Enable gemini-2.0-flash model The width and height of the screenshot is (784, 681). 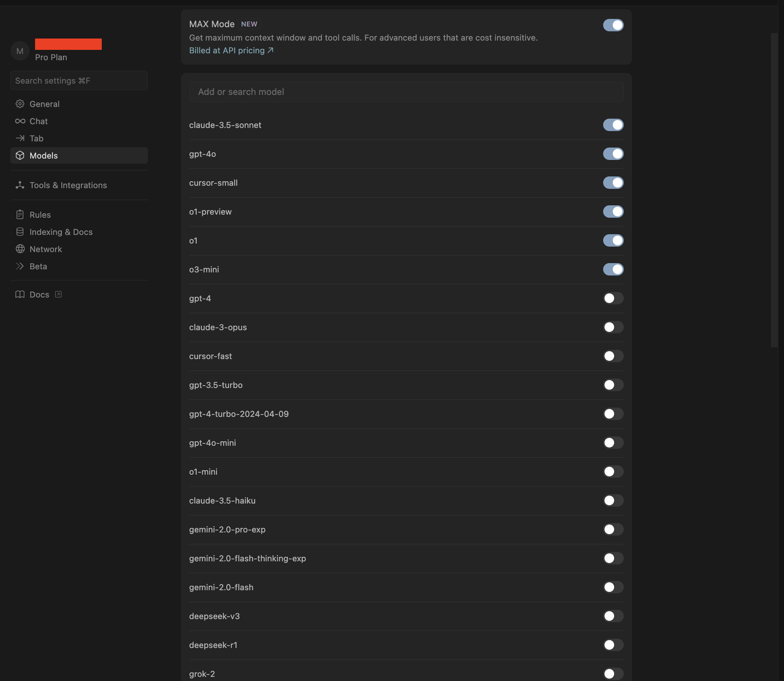point(613,587)
